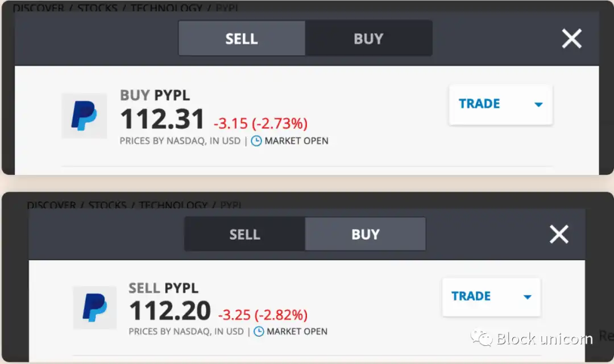Click dropdown arrow beside lower TRADE
The width and height of the screenshot is (614, 364).
coord(527,297)
